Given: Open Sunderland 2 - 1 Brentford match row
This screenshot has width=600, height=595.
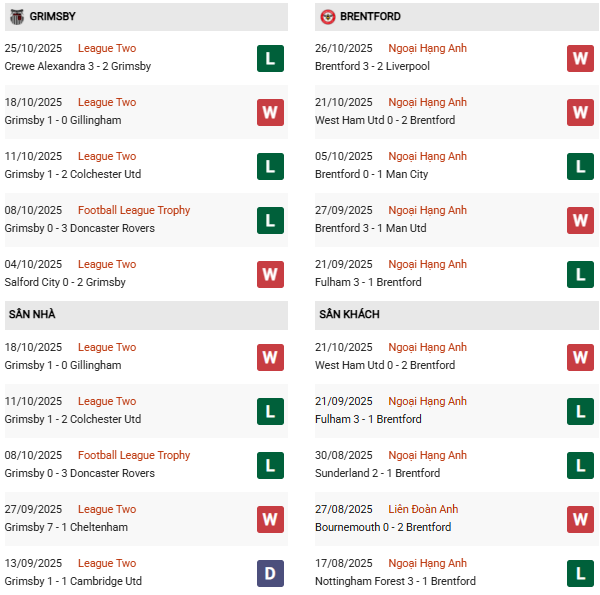Looking at the screenshot, I should coord(377,473).
